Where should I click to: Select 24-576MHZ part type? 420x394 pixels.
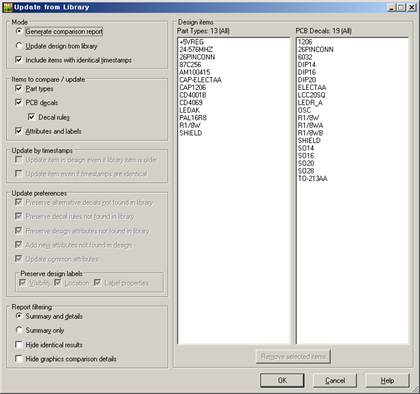196,49
